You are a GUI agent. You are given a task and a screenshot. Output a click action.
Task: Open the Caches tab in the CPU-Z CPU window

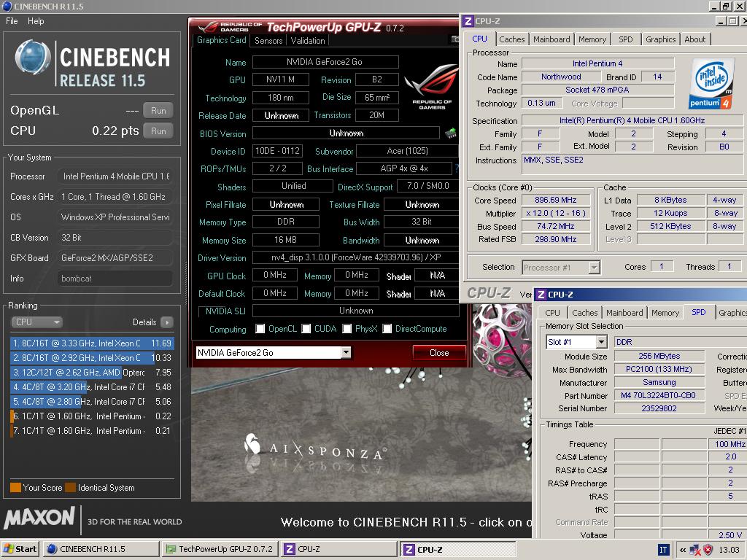coord(511,39)
